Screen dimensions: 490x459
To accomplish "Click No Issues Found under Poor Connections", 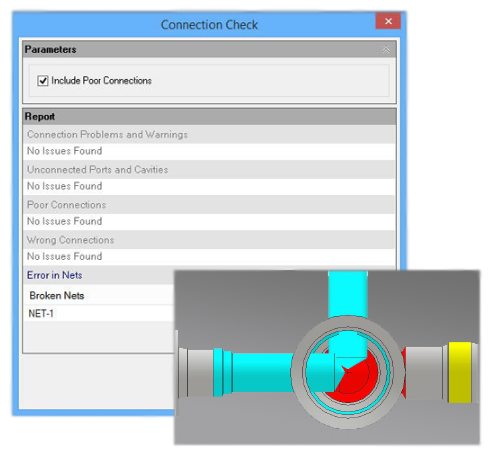I will tap(65, 221).
